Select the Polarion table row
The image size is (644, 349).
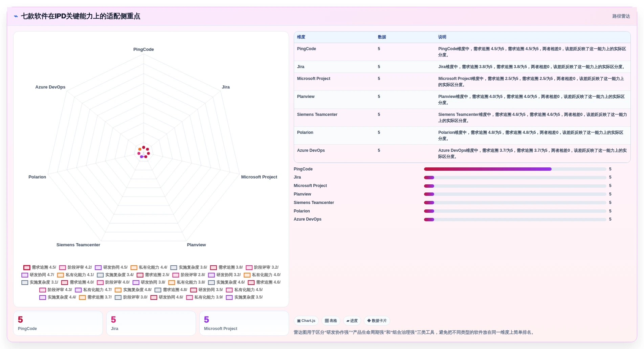point(462,136)
